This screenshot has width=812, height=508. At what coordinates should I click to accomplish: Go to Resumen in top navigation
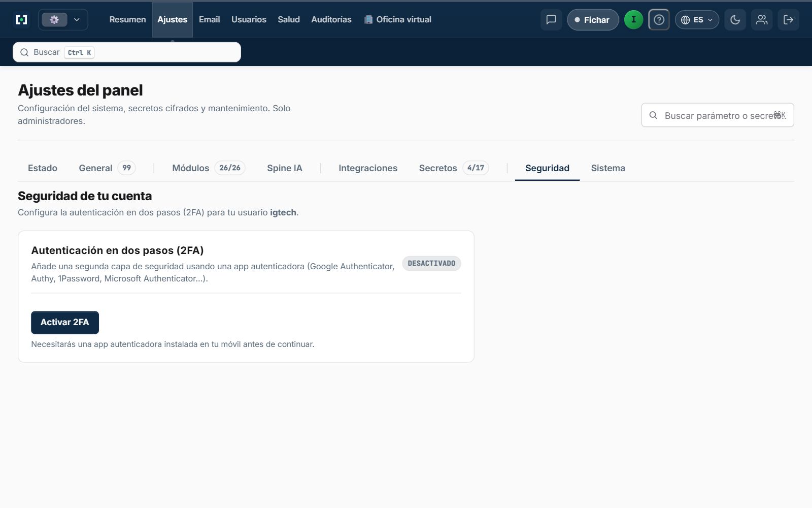coord(127,19)
